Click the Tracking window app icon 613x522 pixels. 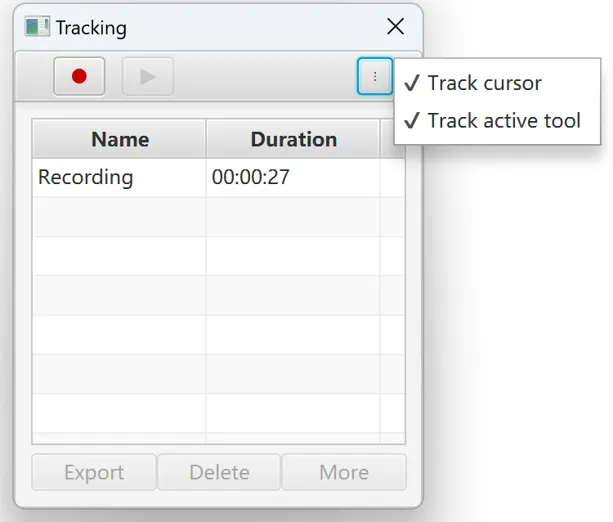click(37, 27)
